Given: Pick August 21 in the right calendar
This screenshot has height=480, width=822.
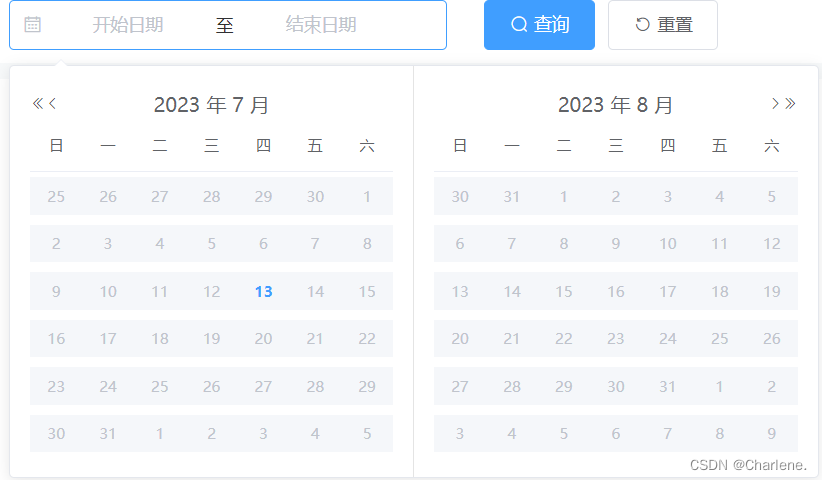Looking at the screenshot, I should pyautogui.click(x=512, y=339).
